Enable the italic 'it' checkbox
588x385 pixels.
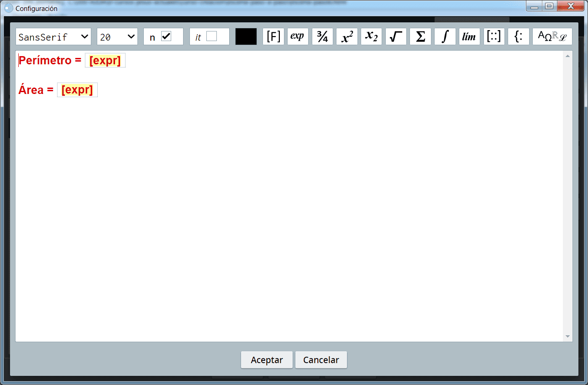click(211, 36)
